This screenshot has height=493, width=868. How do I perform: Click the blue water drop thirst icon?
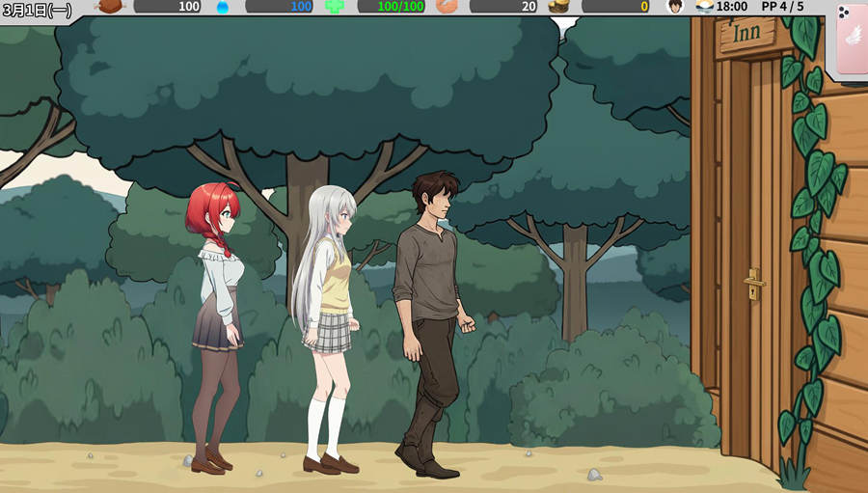(223, 7)
